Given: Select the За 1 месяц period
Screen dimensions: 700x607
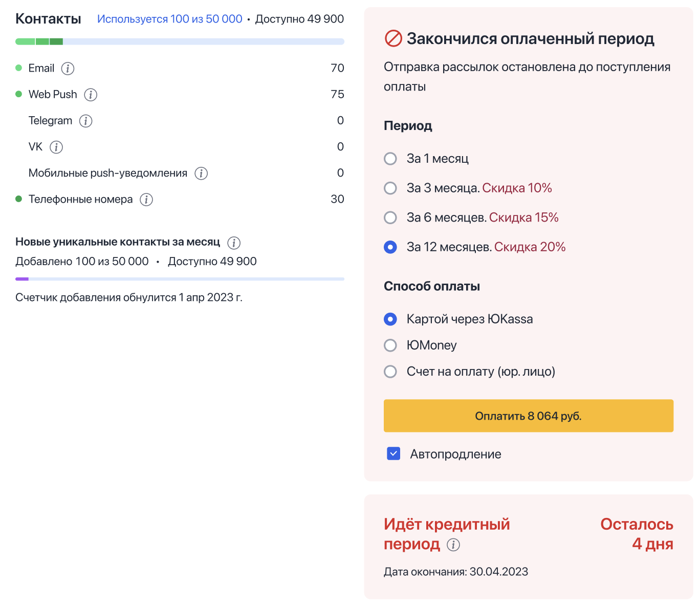Looking at the screenshot, I should (390, 159).
